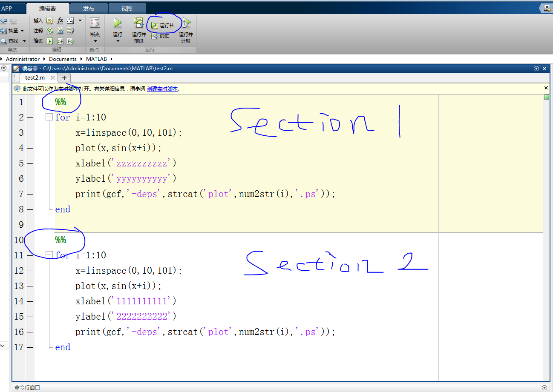Toggle breakpoint on line 4
Screen dimensions: 553x392
tap(30, 148)
